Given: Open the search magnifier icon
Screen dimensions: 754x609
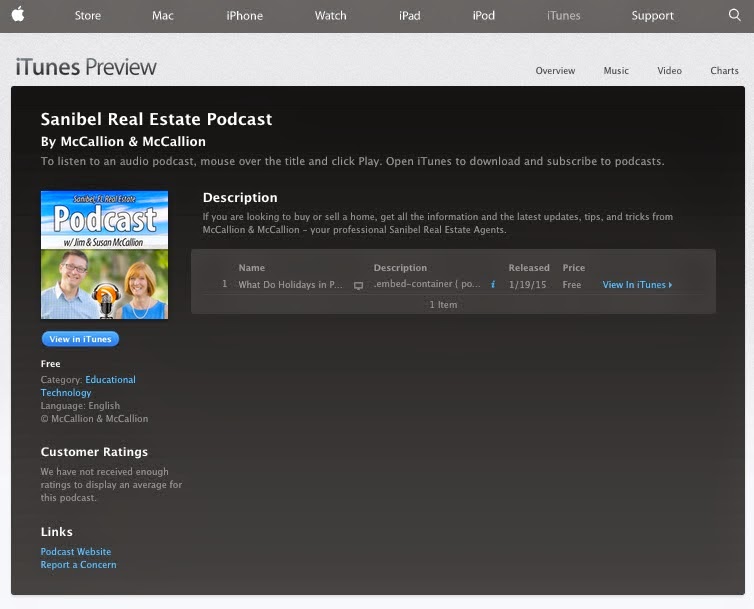Looking at the screenshot, I should pos(734,15).
